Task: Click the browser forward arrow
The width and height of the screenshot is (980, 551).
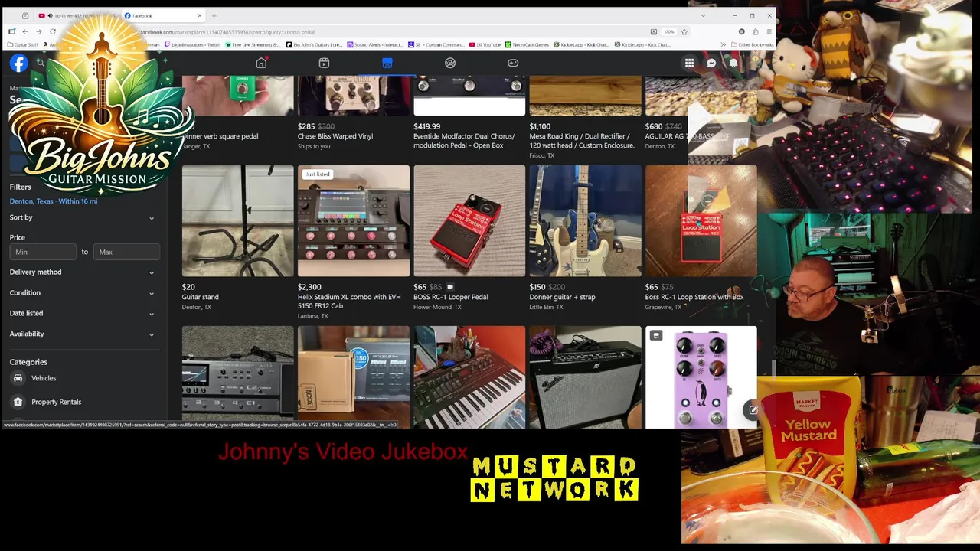Action: click(38, 31)
